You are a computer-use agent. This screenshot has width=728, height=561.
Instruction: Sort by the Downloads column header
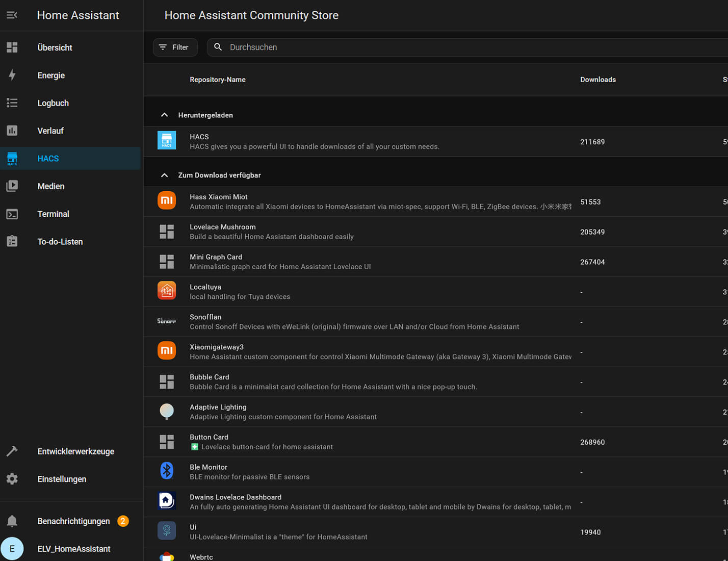[597, 80]
